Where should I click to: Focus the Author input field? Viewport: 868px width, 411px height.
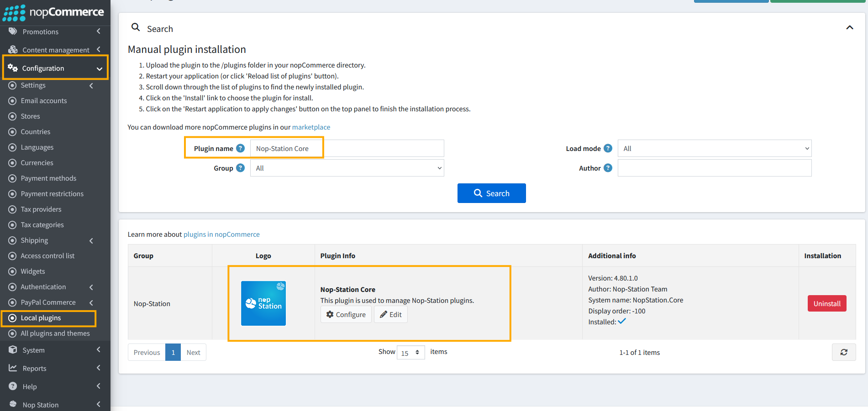point(715,168)
